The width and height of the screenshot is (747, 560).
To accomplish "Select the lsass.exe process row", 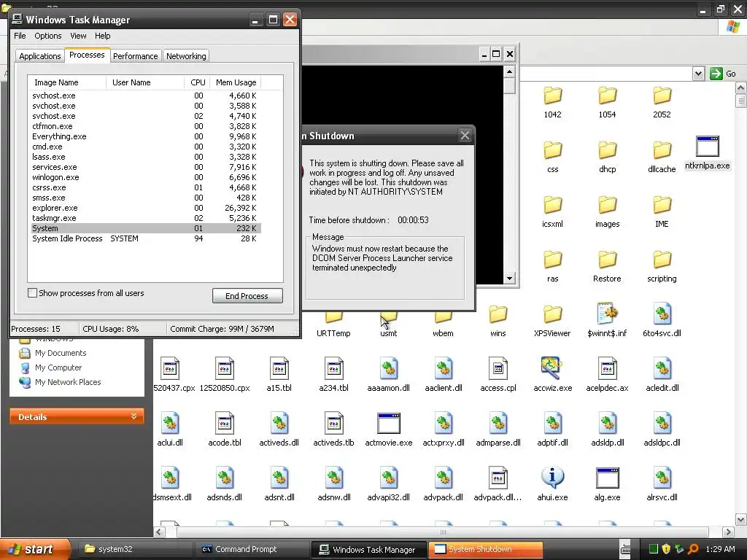I will 146,157.
